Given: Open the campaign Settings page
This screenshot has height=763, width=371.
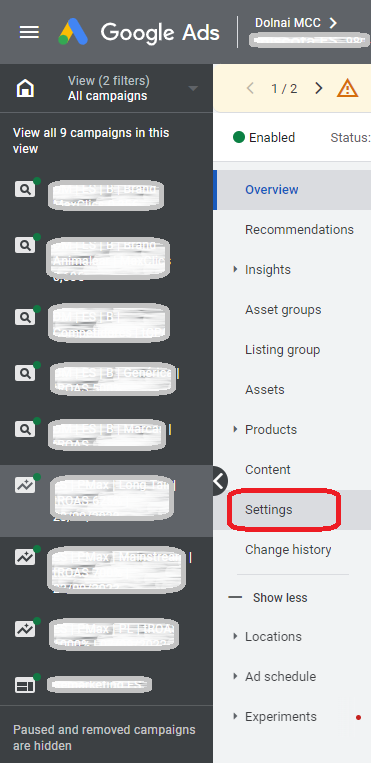Looking at the screenshot, I should point(269,509).
